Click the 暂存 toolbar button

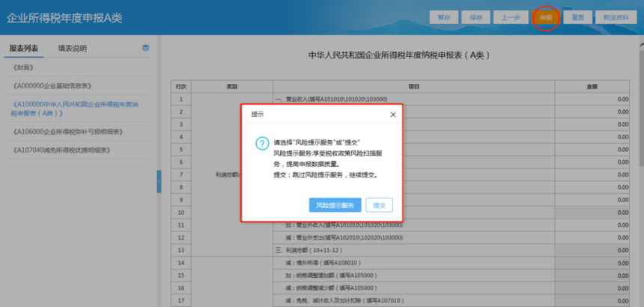(443, 18)
